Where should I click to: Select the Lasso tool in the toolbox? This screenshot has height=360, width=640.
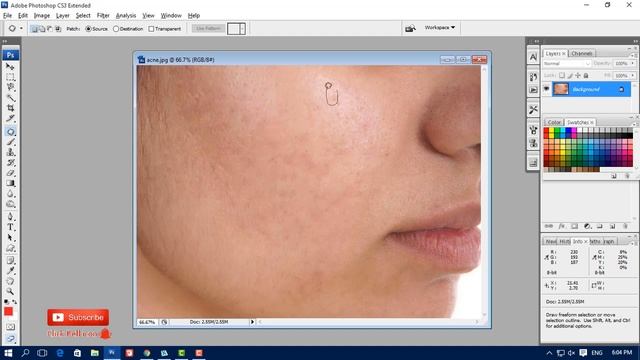[10, 87]
